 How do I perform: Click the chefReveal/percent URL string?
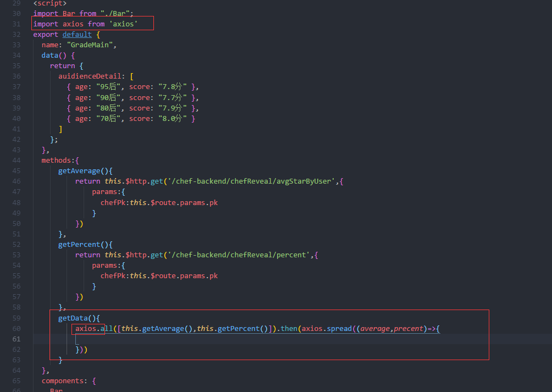point(239,255)
